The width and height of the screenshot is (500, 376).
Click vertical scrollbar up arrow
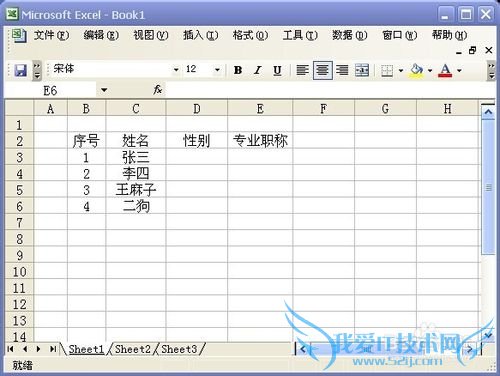click(x=488, y=112)
